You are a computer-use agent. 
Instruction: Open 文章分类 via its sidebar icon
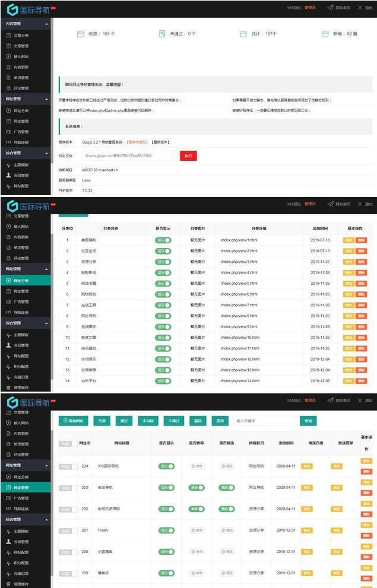coord(8,35)
